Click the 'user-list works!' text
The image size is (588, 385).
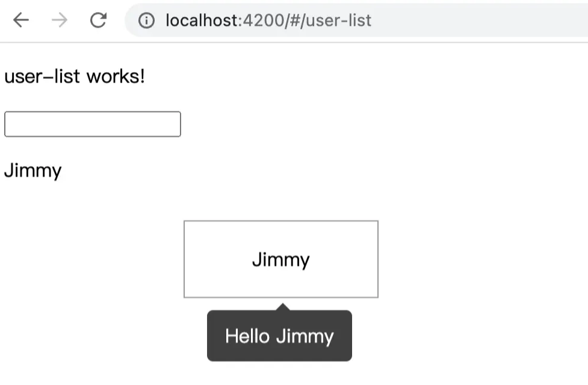75,77
